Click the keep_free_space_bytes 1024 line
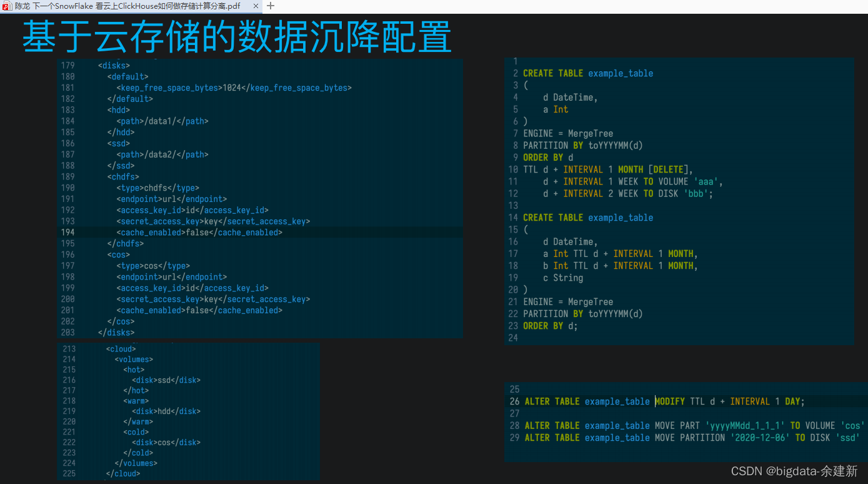The width and height of the screenshot is (868, 484). pos(234,88)
